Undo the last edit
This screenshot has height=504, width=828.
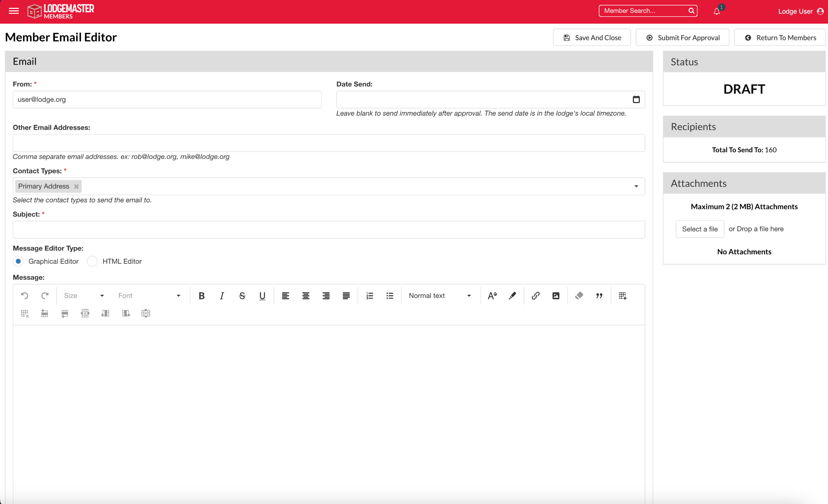pyautogui.click(x=25, y=296)
